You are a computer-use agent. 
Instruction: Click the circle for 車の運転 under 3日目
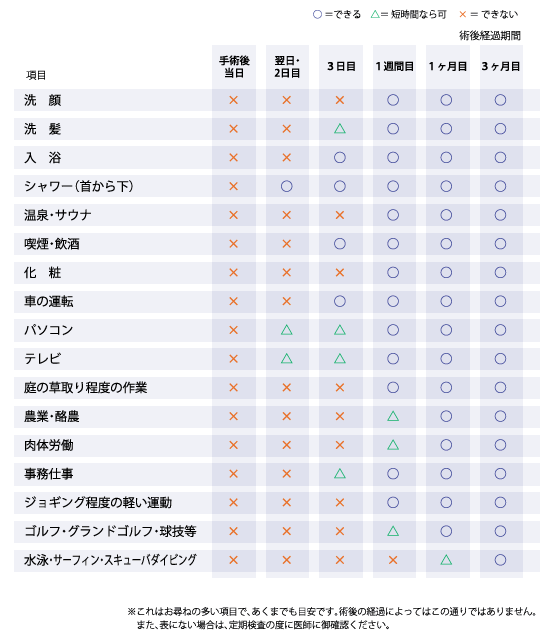340,301
